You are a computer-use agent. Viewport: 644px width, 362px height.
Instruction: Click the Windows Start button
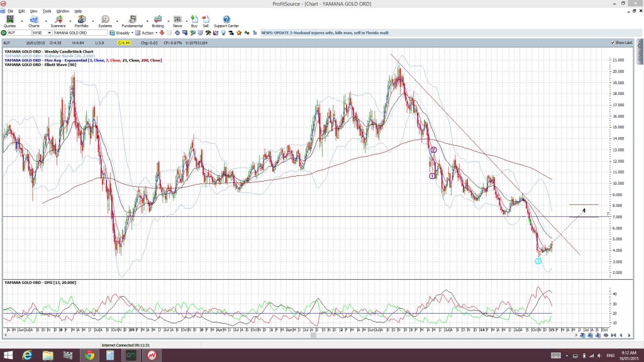coord(8,356)
